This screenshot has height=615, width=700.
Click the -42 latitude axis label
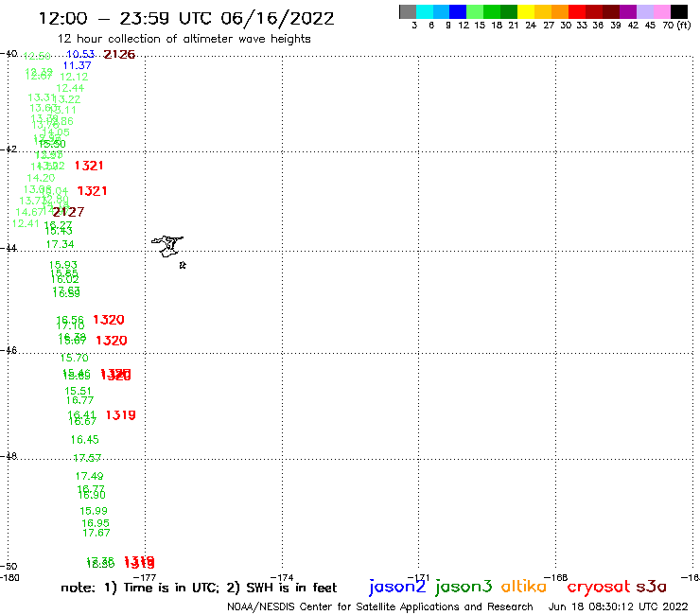9,149
